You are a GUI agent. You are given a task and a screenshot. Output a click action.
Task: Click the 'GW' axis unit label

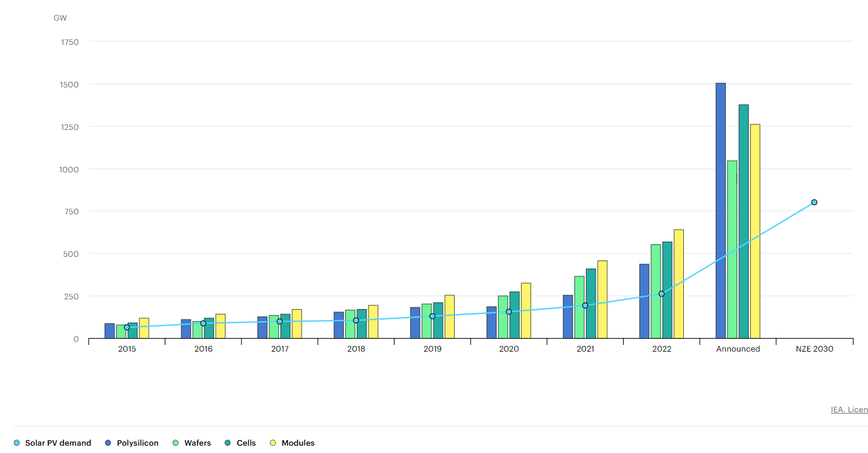point(60,18)
